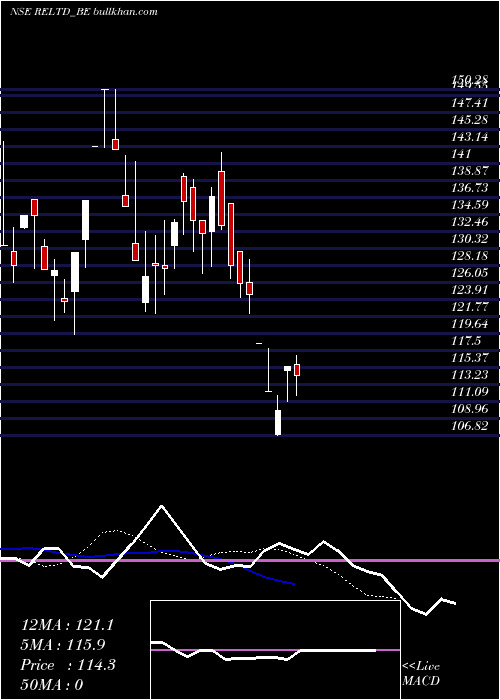Click the 50MA : 0 readout
500x700 pixels.
pos(52,685)
